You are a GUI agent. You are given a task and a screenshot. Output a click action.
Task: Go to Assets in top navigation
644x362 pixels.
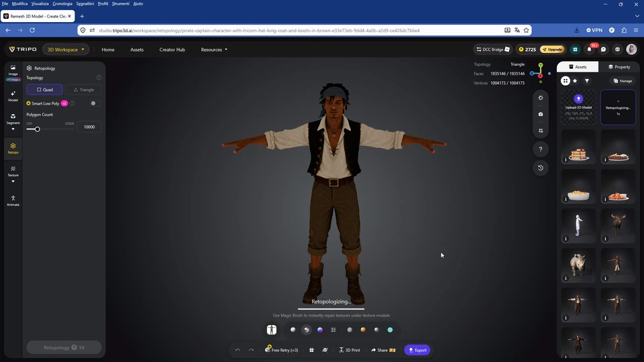137,50
